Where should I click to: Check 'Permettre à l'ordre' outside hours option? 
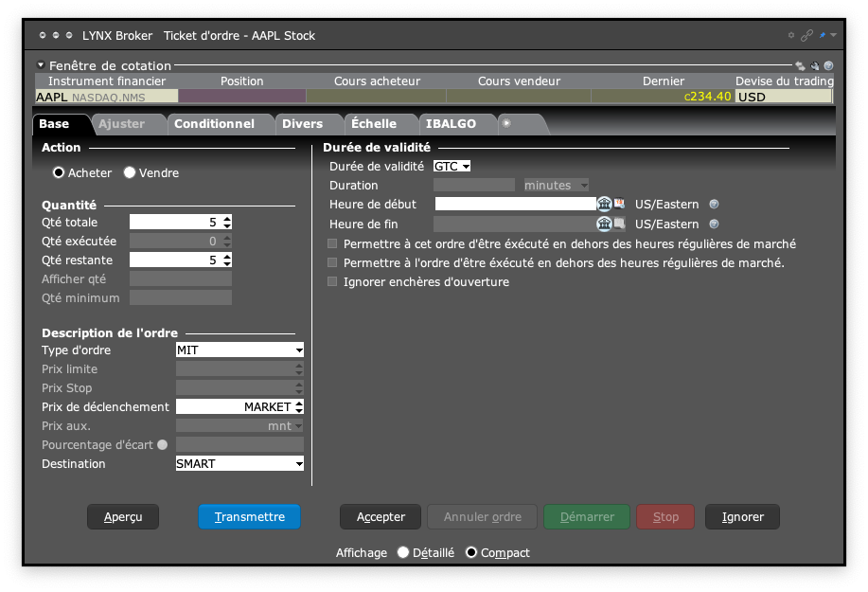[332, 262]
